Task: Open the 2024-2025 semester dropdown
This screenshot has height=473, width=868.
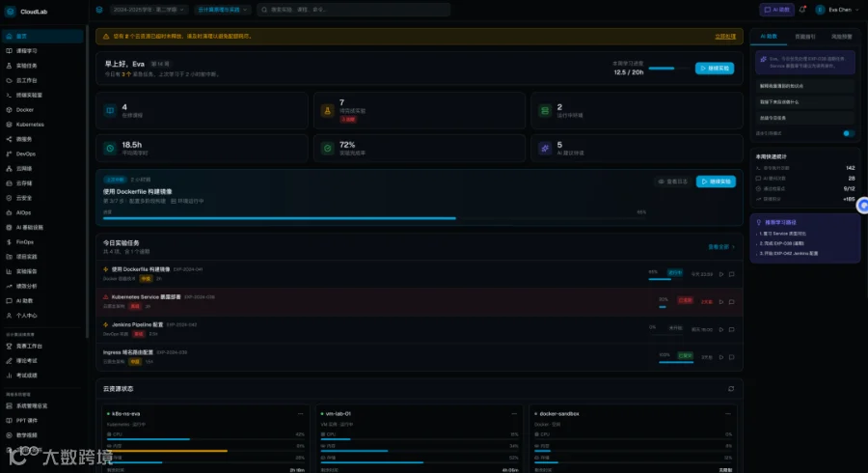Action: (x=149, y=10)
